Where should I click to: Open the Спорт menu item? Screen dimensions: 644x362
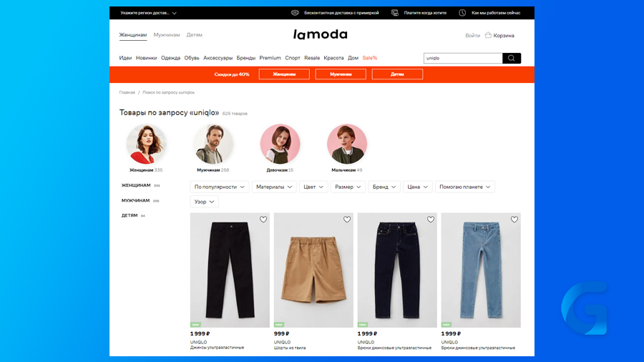[x=293, y=58]
